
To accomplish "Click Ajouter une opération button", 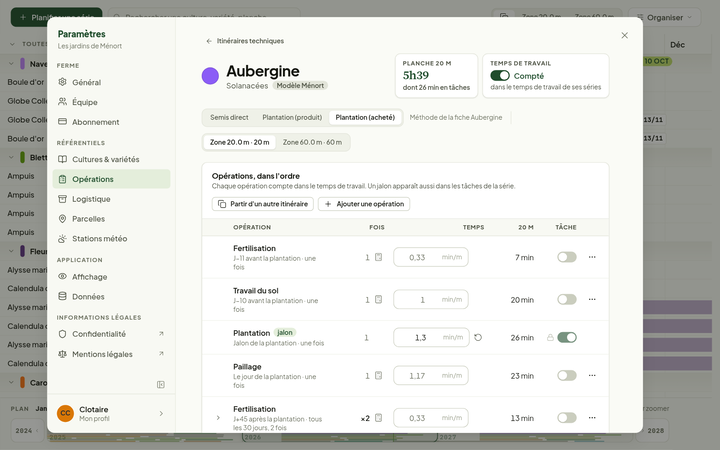I will tap(364, 204).
